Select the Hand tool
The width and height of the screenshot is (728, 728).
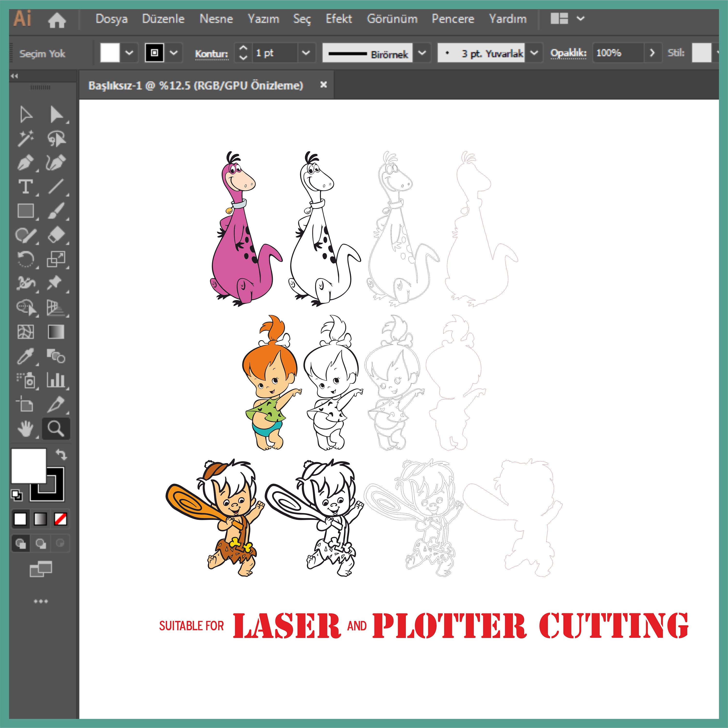(x=26, y=429)
